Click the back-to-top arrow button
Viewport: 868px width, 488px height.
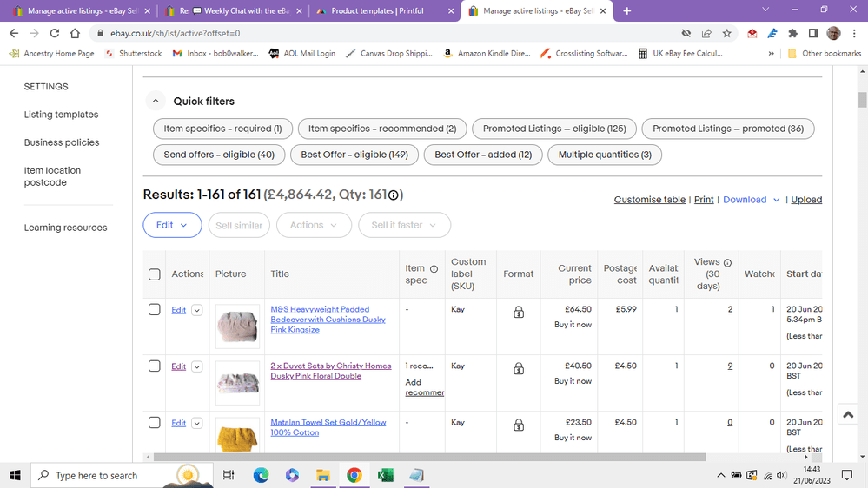coord(848,414)
